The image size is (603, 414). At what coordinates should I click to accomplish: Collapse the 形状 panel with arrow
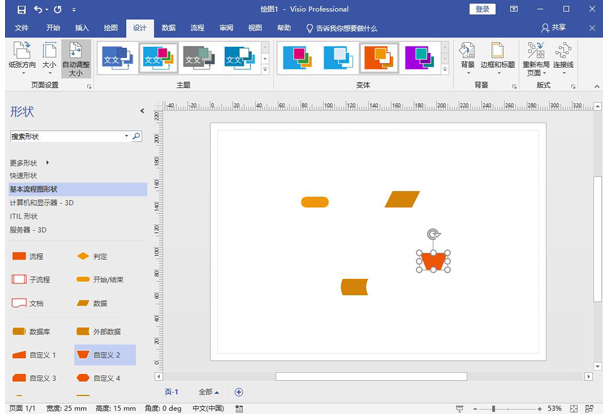(141, 111)
